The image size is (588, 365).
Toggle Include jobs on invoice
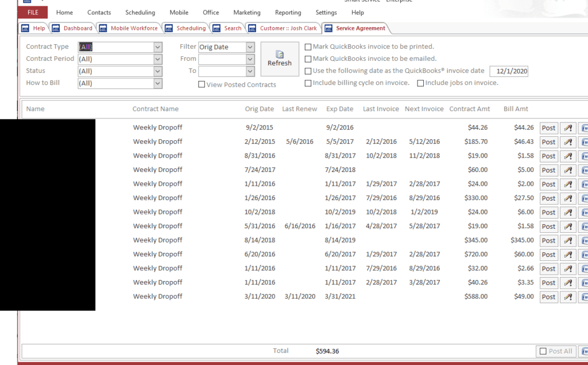[x=420, y=83]
